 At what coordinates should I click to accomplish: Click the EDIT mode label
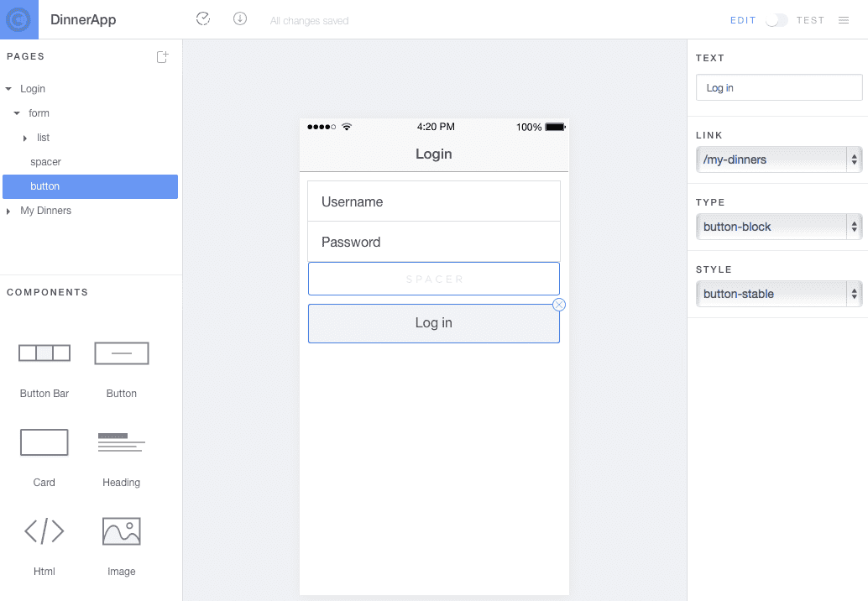coord(743,20)
